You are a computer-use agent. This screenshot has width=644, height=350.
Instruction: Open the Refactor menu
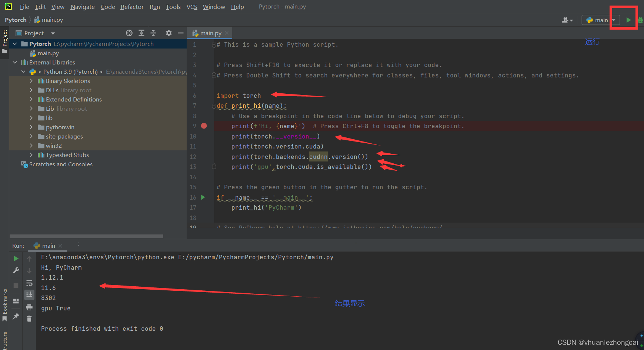click(x=132, y=7)
